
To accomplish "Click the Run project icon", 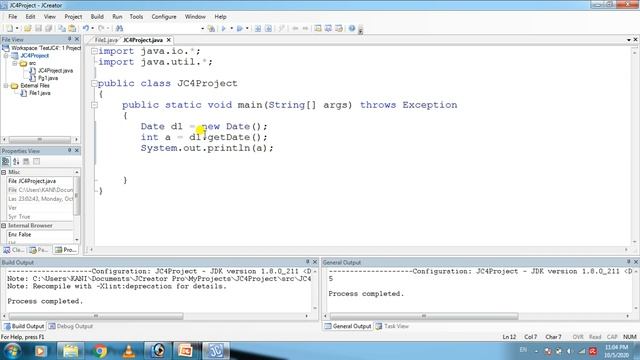I will (240, 28).
